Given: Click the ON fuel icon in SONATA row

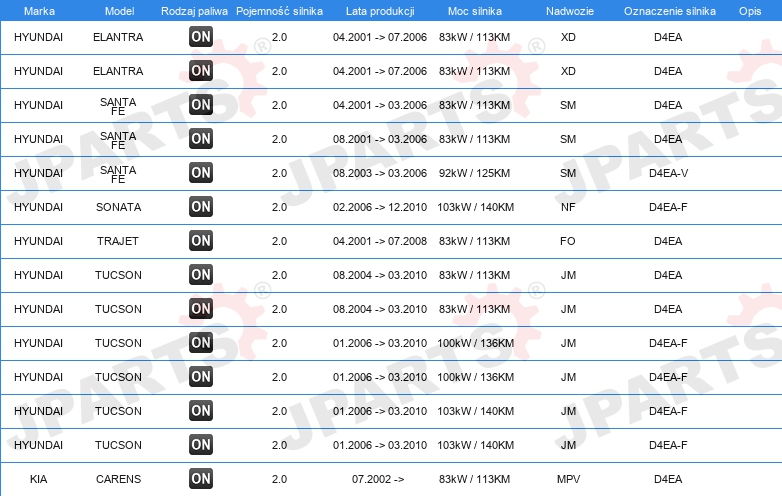Looking at the screenshot, I should [x=201, y=207].
